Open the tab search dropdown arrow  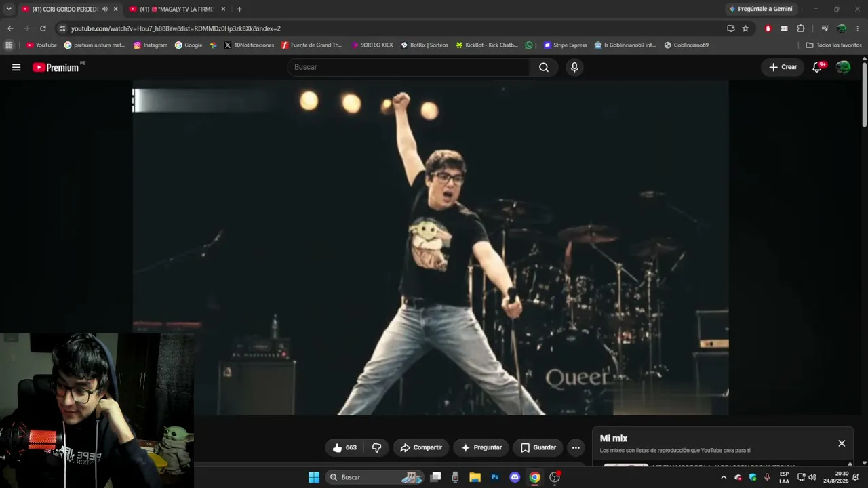tap(9, 9)
